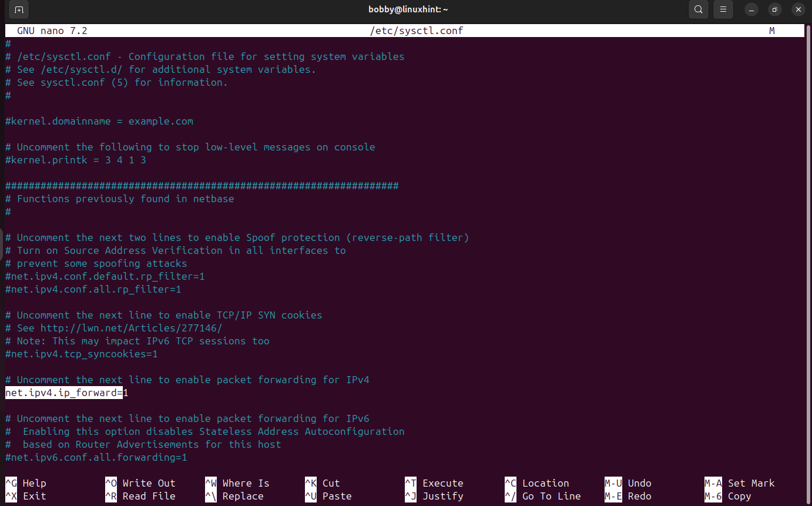Click the ^T Execute shortcut

pyautogui.click(x=434, y=483)
